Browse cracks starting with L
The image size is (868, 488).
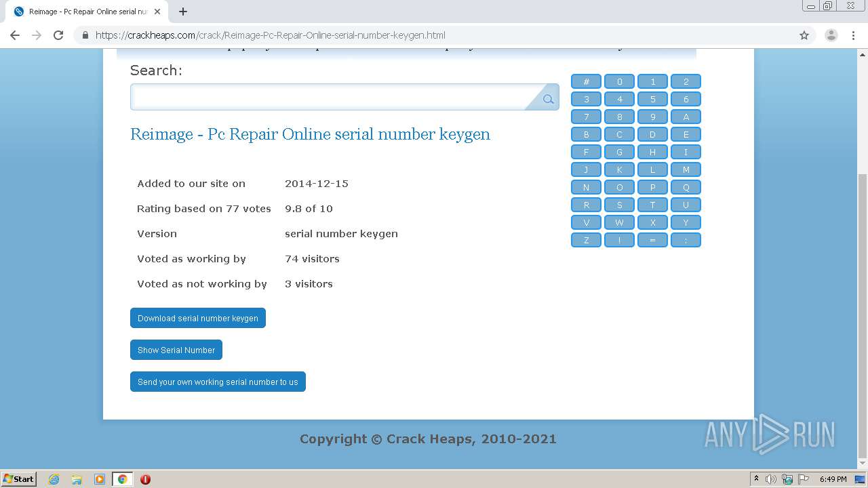point(652,169)
